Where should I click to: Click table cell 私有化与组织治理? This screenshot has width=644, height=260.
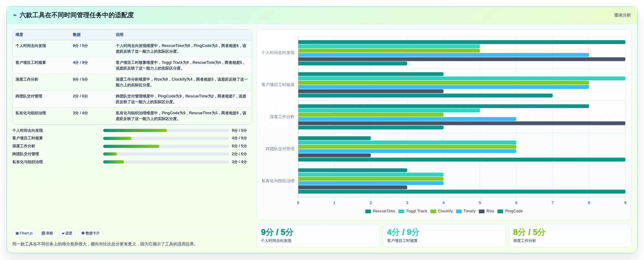point(31,113)
